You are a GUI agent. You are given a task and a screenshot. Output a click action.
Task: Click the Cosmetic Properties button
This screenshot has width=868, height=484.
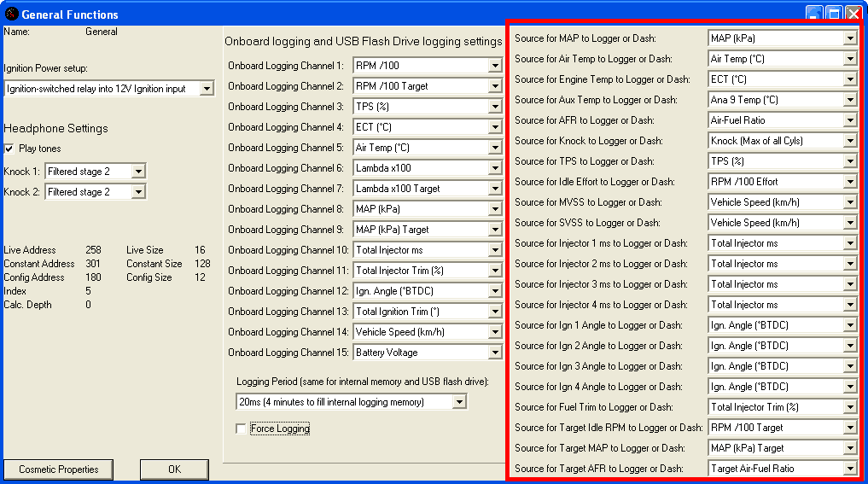pos(59,469)
